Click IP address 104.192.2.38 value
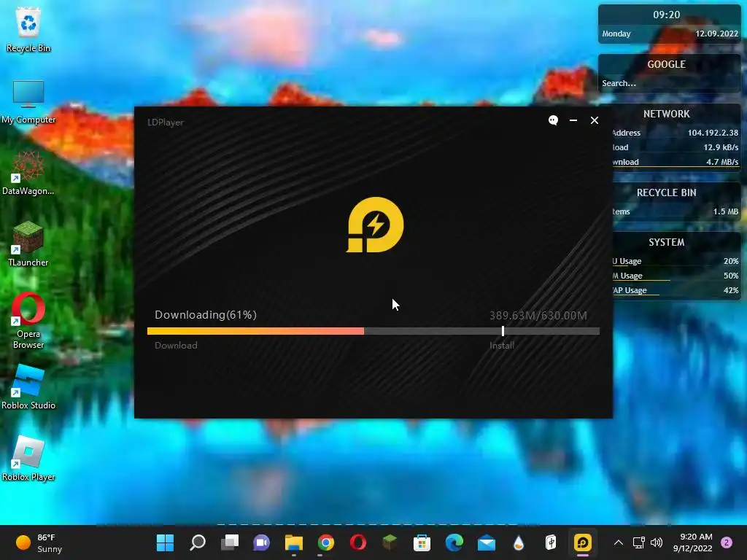 coord(713,133)
